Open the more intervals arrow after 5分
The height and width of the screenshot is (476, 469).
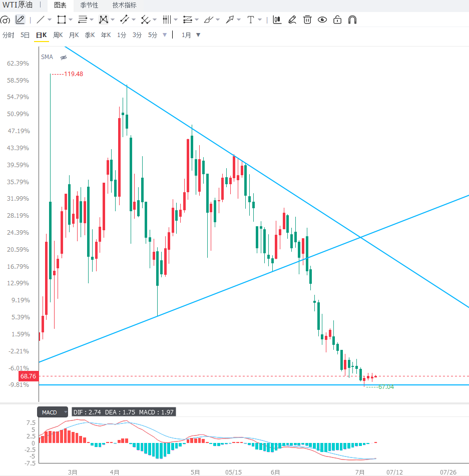click(x=165, y=35)
